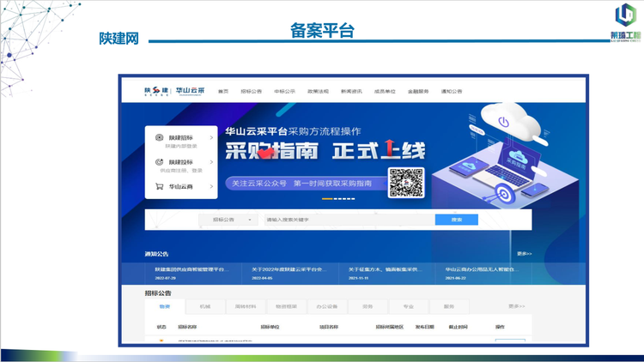Image resolution: width=644 pixels, height=362 pixels.
Task: Switch to the 劳务 tab
Action: coord(368,306)
